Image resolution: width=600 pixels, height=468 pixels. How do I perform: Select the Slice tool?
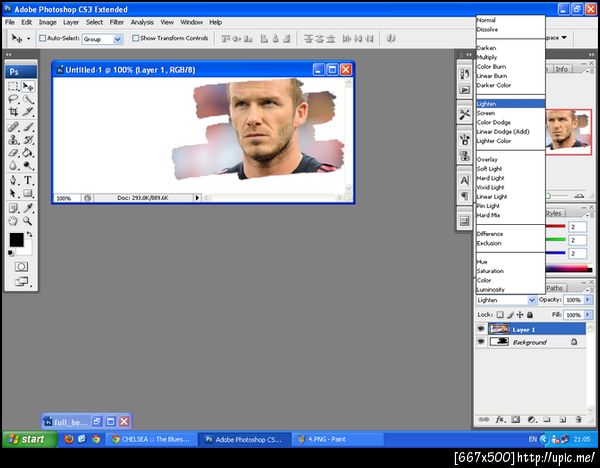[x=28, y=112]
